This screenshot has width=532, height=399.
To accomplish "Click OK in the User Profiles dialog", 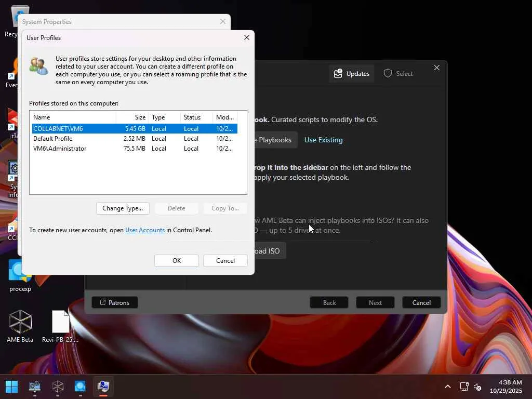I will pyautogui.click(x=177, y=261).
